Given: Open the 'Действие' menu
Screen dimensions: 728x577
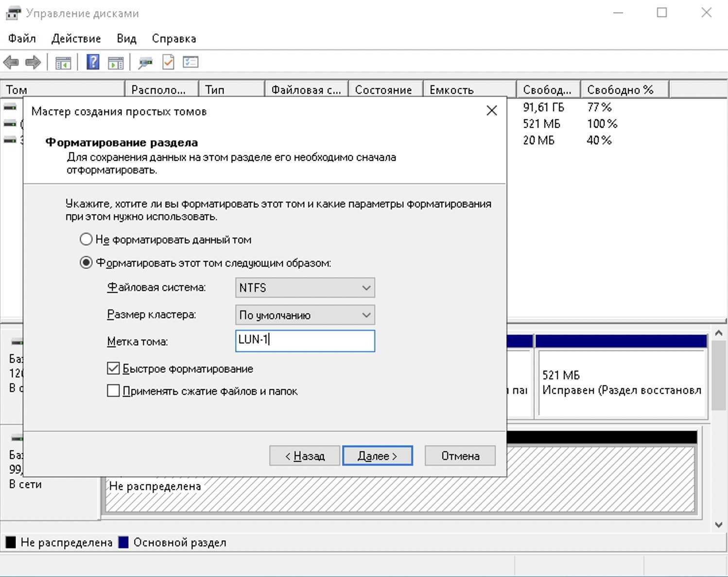Looking at the screenshot, I should (76, 38).
